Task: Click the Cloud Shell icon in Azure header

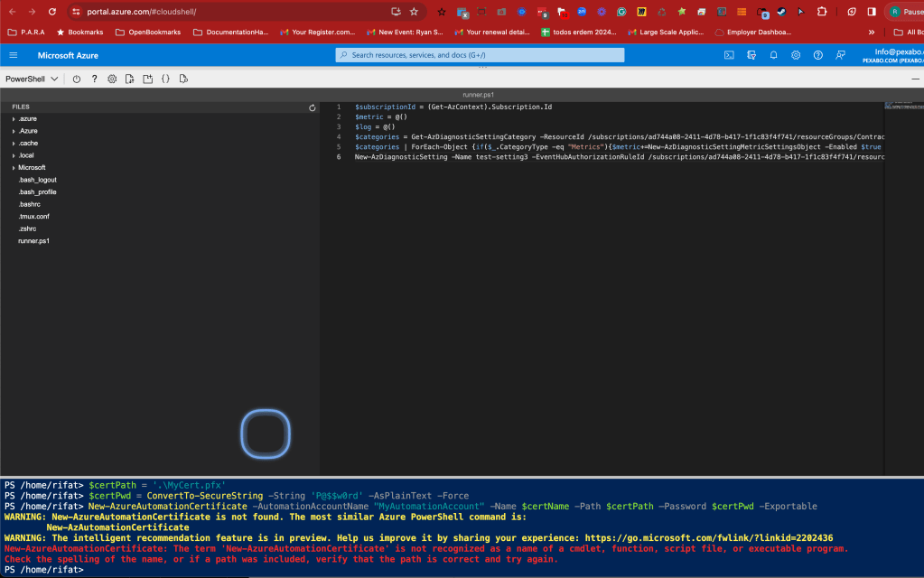Action: [x=729, y=55]
